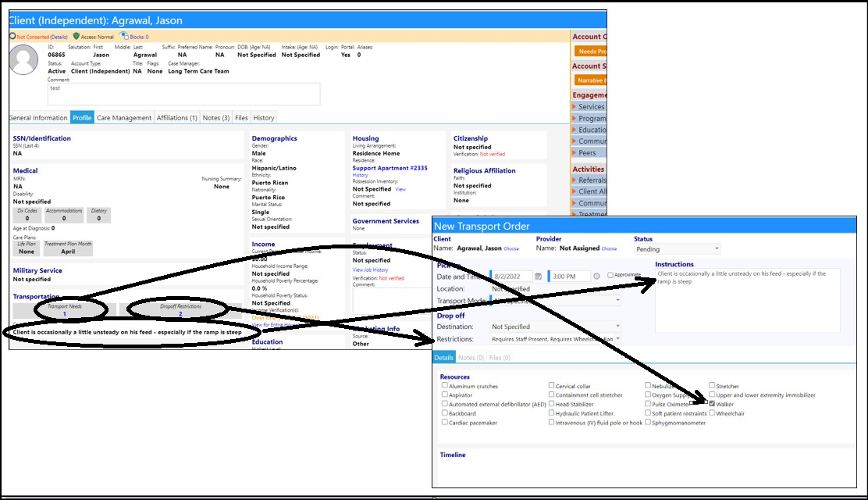Open the Drop off Destination dropdown
Screen dimensions: 868x500
pos(556,327)
